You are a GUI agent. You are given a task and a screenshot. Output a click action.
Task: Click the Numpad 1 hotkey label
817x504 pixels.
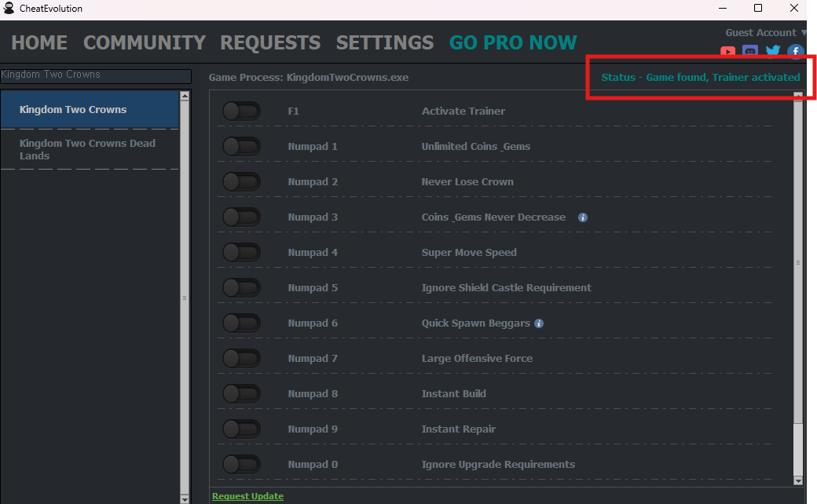pyautogui.click(x=313, y=147)
